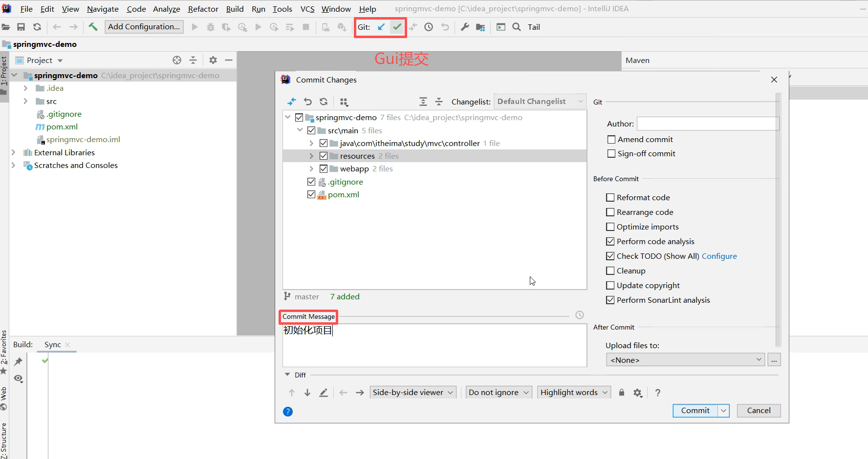Open the Highlight words dropdown
868x459 pixels.
574,393
